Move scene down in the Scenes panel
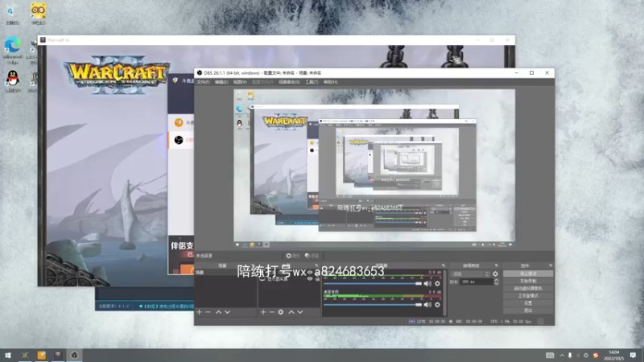644x362 pixels. [228, 312]
